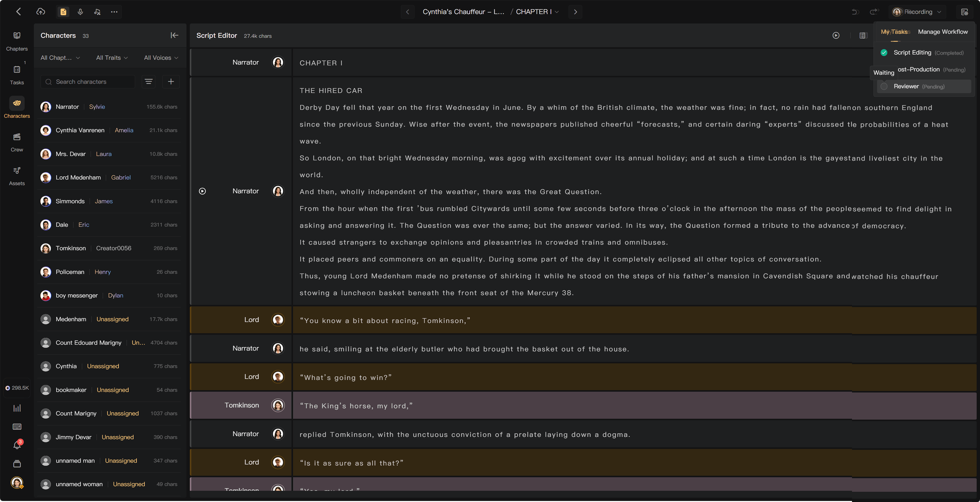Open the Lord avatar on "What's going to win?"
Viewport: 980px width, 502px height.
pos(278,377)
